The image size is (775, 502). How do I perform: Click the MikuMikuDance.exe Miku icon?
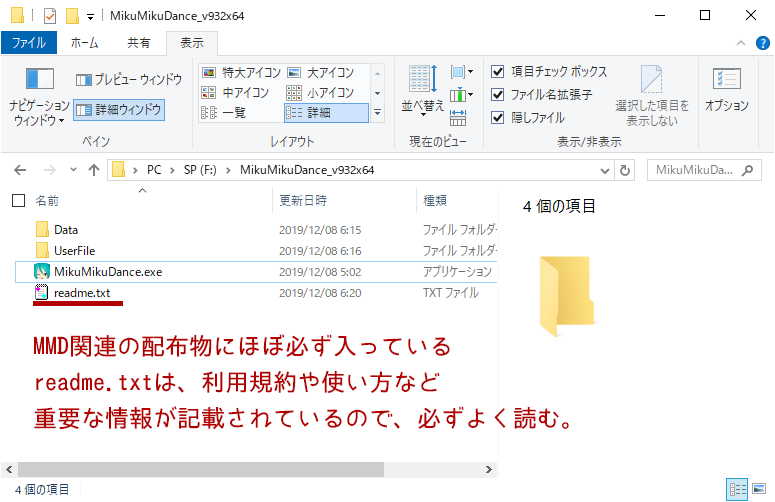42,272
